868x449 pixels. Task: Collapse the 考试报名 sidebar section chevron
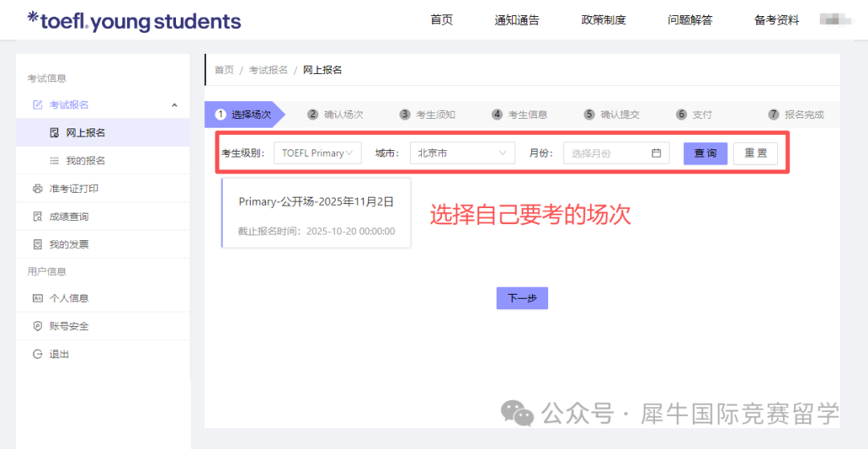click(x=174, y=104)
